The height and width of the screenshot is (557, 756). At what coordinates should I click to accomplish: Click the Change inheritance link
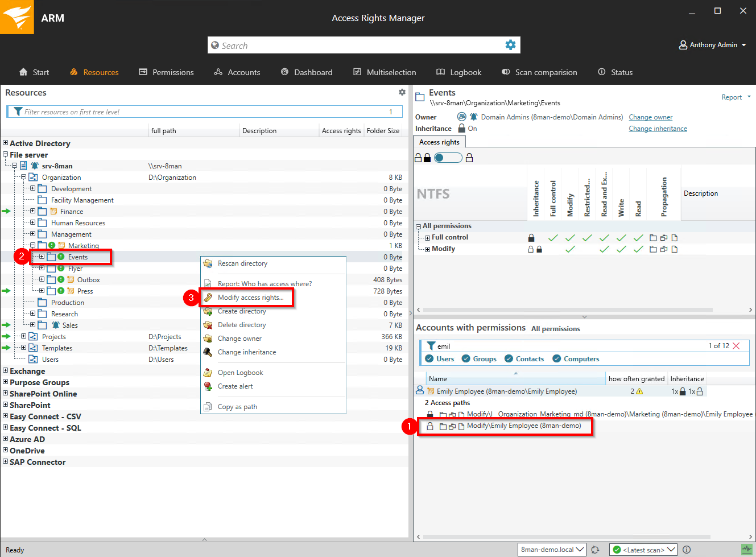click(x=658, y=129)
